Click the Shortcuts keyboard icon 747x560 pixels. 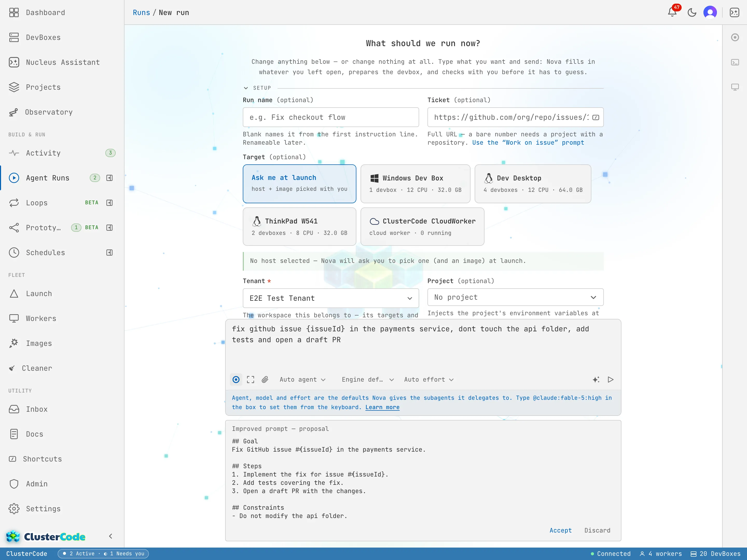12,459
